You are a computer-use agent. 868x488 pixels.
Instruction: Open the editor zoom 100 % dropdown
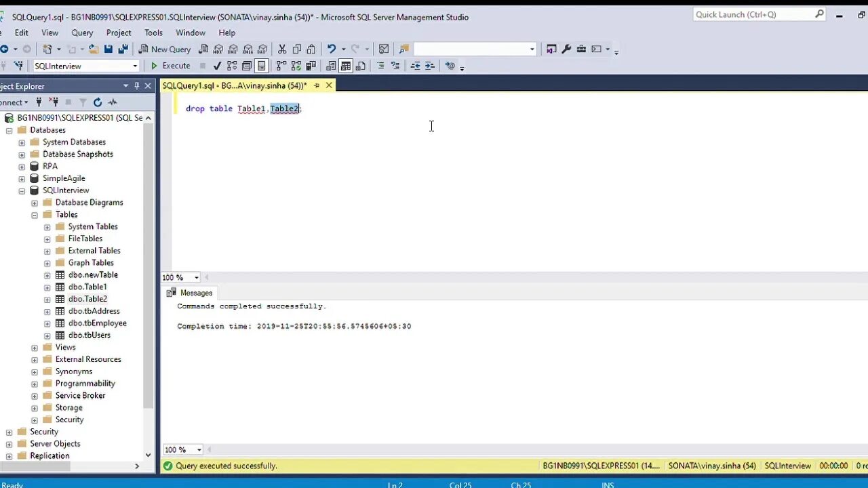click(197, 277)
